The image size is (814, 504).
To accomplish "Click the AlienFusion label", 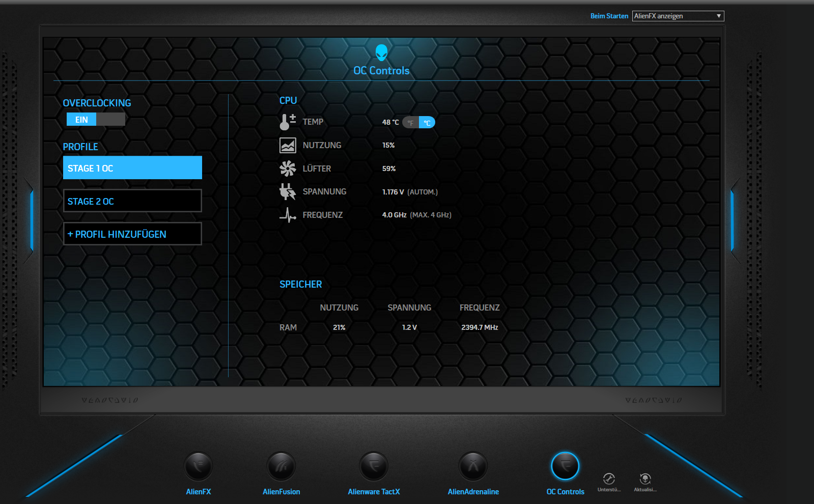I will (x=281, y=492).
